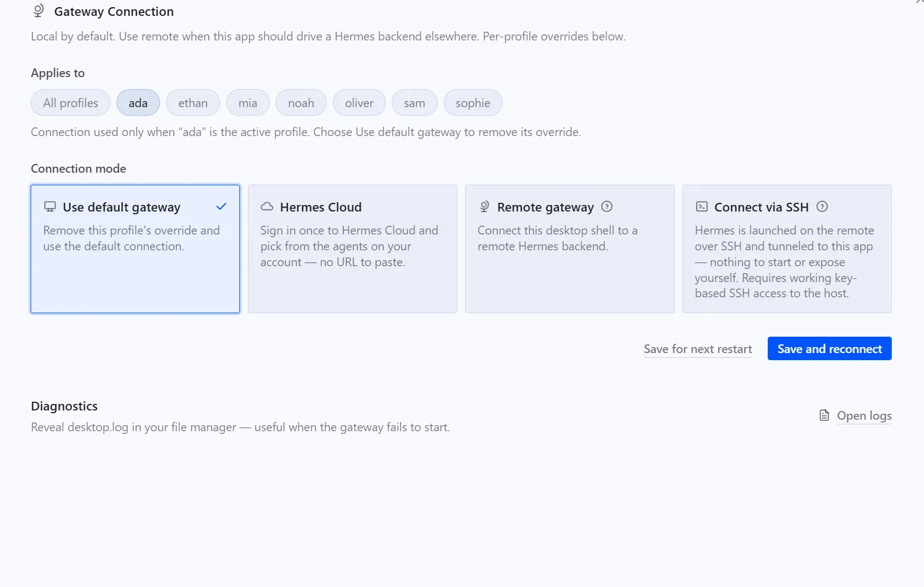Screen dimensions: 924x587
Task: Click 'Sign in once to Hermes Cloud' description
Action: (x=349, y=246)
